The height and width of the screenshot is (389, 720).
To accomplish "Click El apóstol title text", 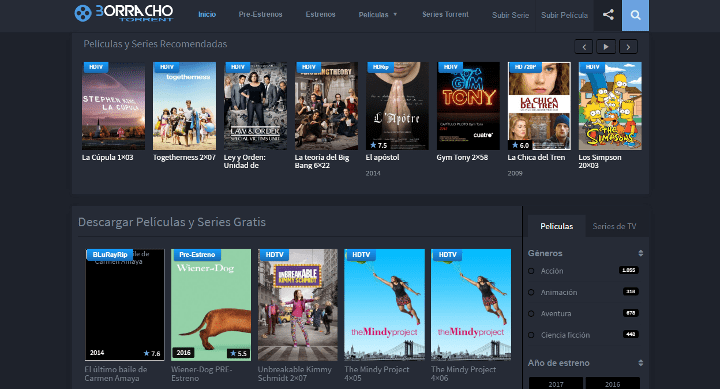I will point(382,157).
